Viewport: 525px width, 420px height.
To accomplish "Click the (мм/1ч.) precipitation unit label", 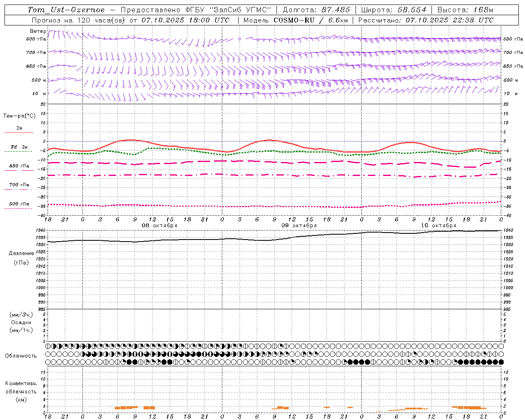I will tap(21, 330).
